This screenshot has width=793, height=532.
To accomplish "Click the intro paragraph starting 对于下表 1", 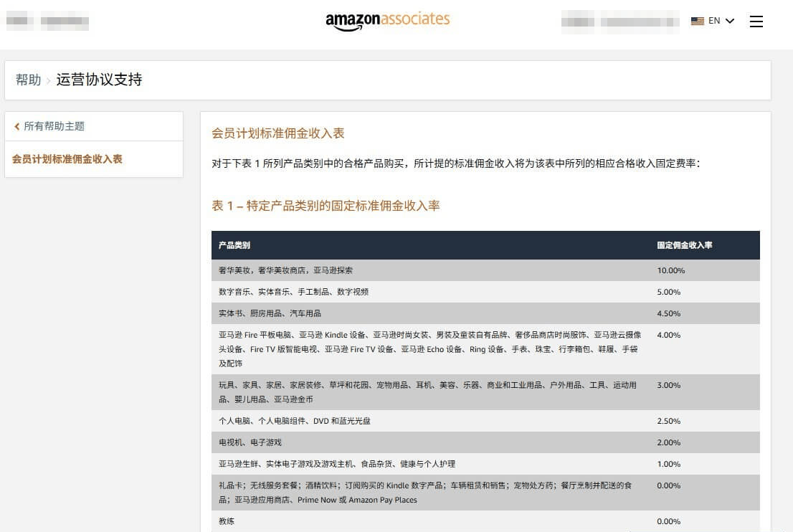I will [x=456, y=163].
